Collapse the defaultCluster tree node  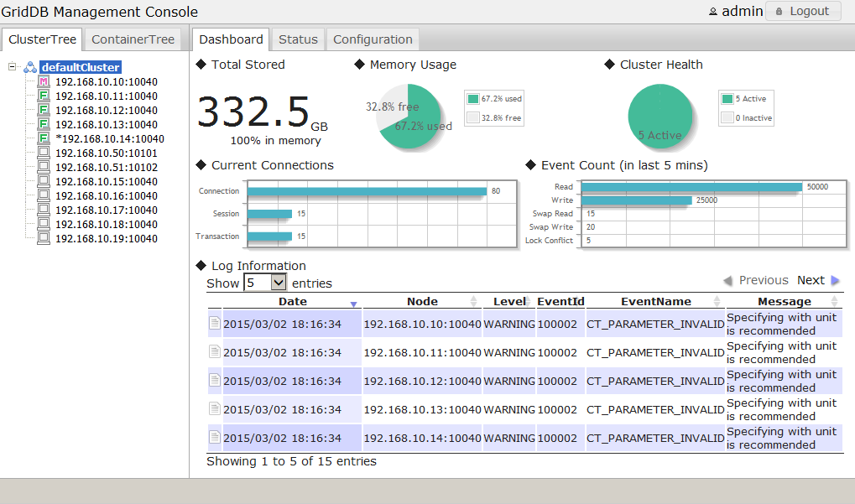point(12,65)
